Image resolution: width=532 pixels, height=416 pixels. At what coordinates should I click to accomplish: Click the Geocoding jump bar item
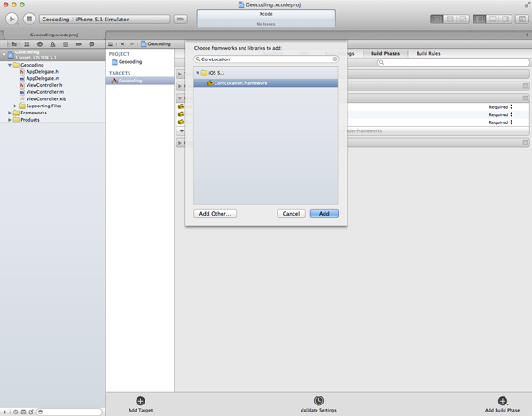tap(156, 43)
